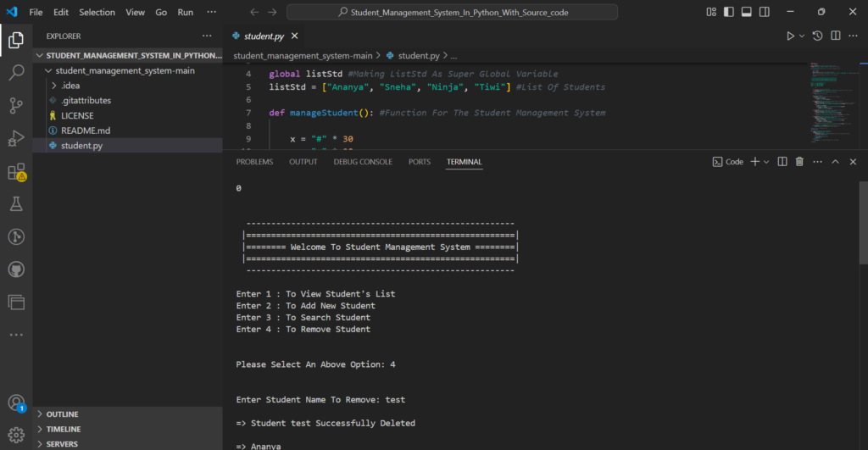This screenshot has height=450, width=868.
Task: Switch to the PROBLEMS panel tab
Action: 254,162
